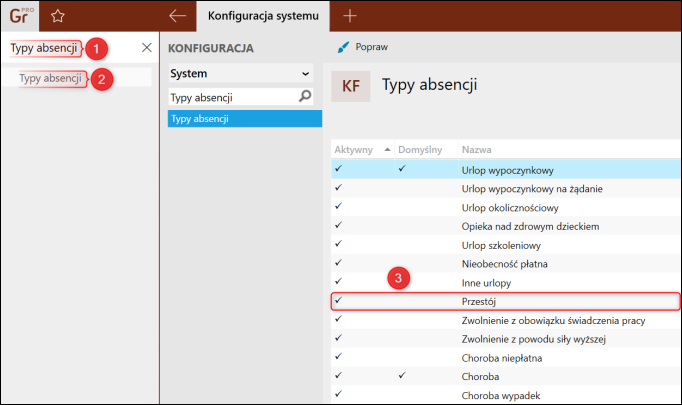Select row Urlop szkoleniowy
Screen dimensions: 682x405
(x=506, y=245)
